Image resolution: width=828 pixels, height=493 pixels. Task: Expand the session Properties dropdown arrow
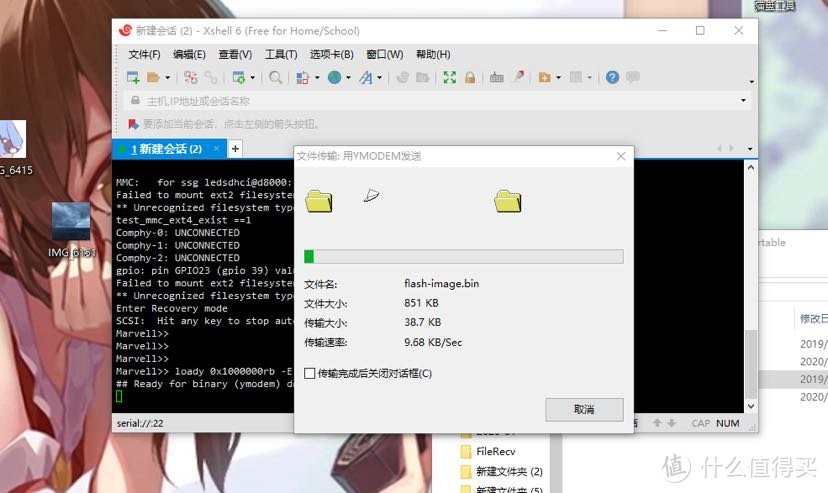pos(252,78)
